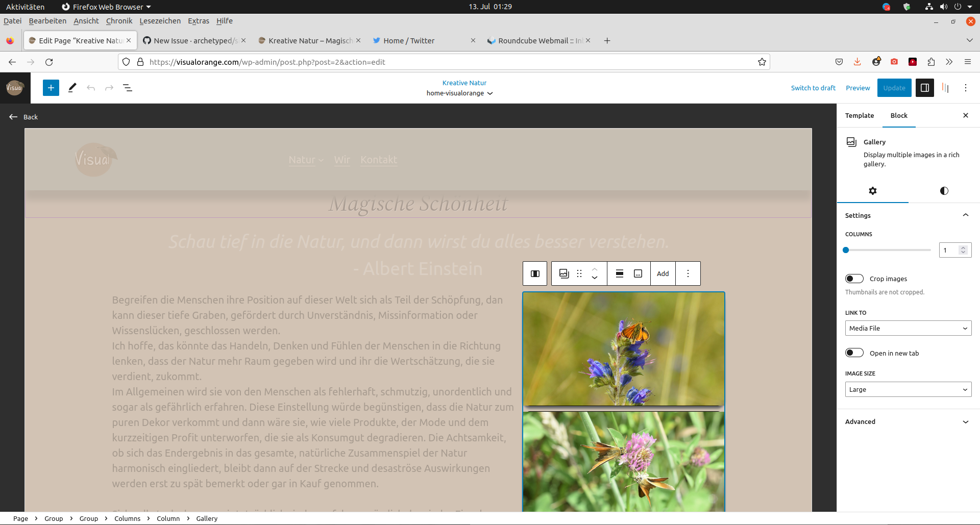Open the block inserter with the plus icon
The width and height of the screenshot is (980, 525).
(51, 88)
